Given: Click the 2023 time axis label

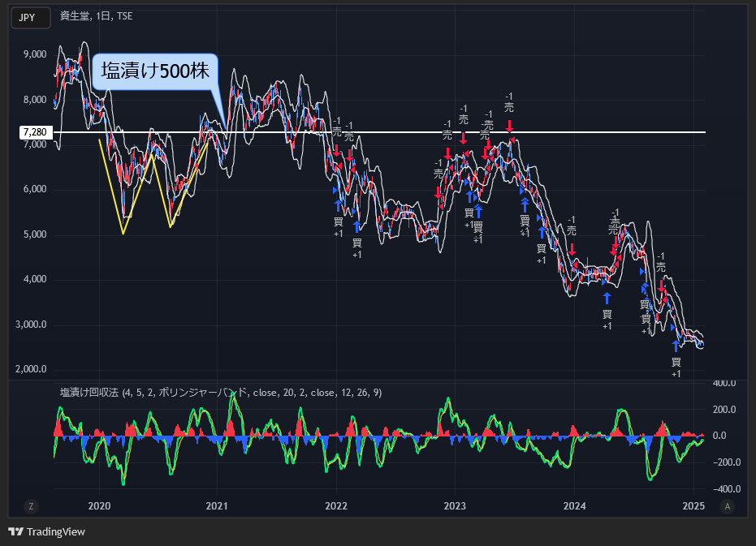Looking at the screenshot, I should coord(455,506).
